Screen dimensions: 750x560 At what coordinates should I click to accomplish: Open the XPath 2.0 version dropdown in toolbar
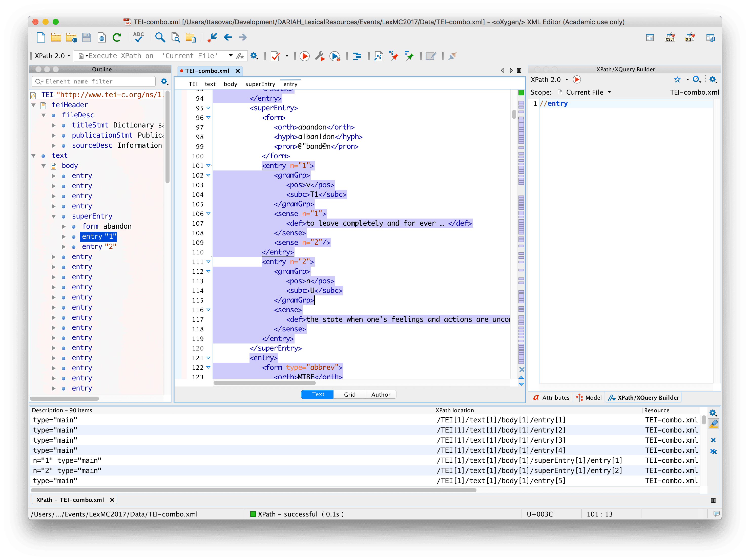point(53,56)
